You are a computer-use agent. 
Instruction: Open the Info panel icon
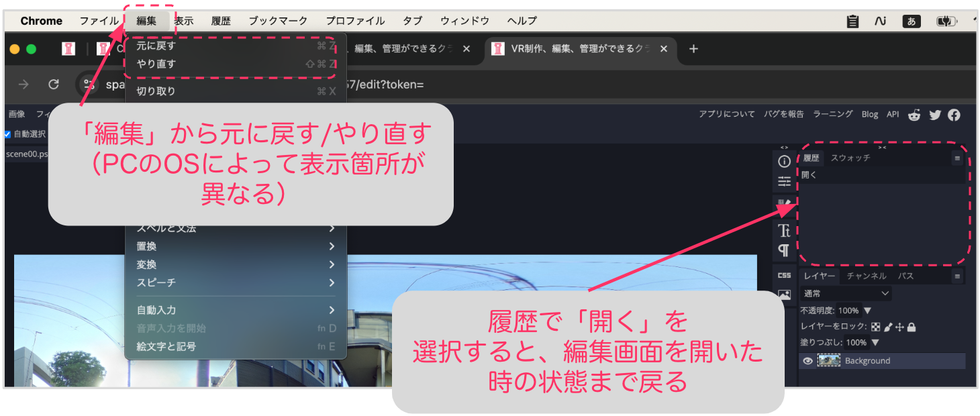pyautogui.click(x=783, y=161)
